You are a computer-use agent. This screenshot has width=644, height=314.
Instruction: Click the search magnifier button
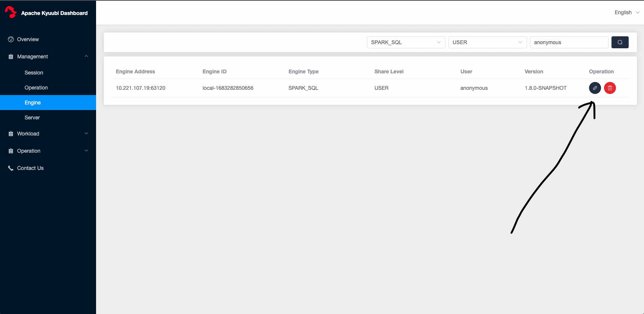click(620, 42)
